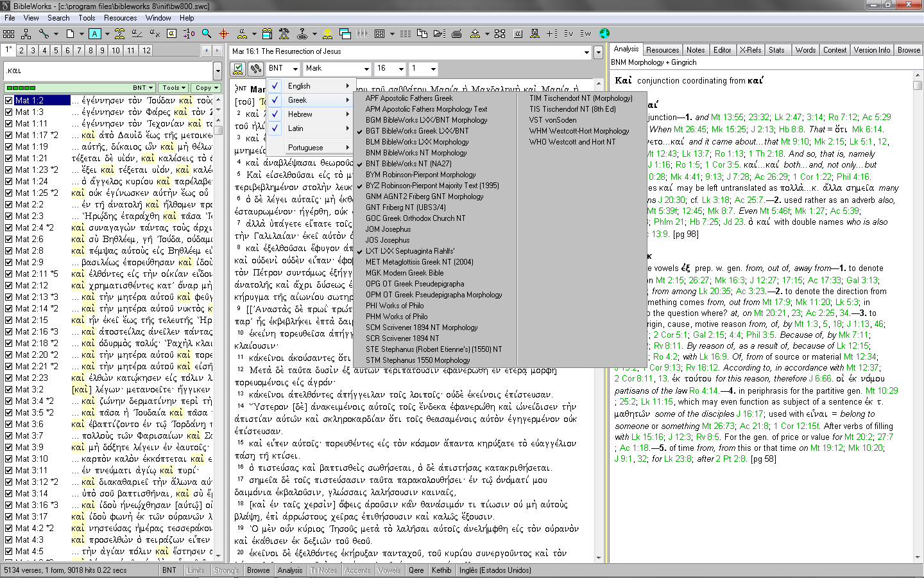The height and width of the screenshot is (578, 924).
Task: Click the copy pages toolbar icon
Action: pos(422,33)
